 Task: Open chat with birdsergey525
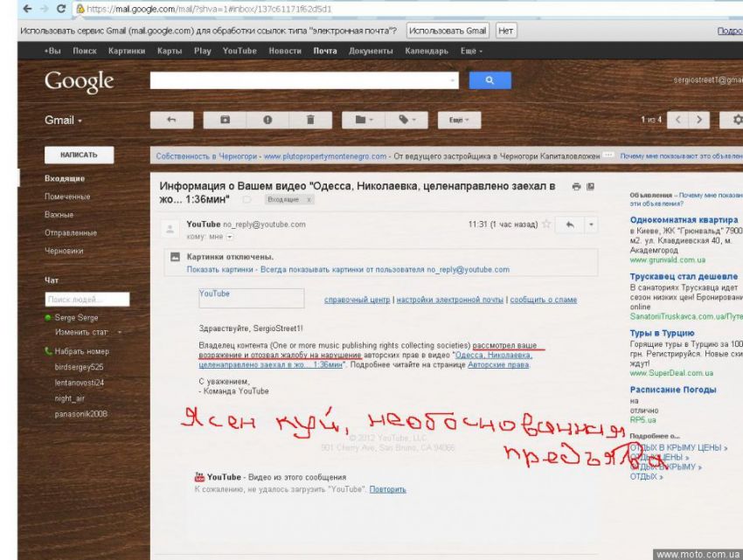coord(79,367)
